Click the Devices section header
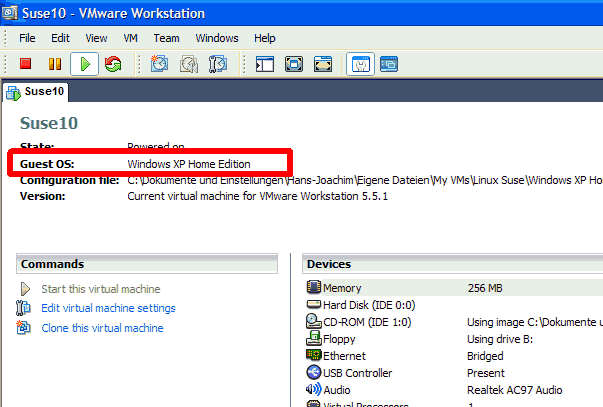 pos(453,264)
